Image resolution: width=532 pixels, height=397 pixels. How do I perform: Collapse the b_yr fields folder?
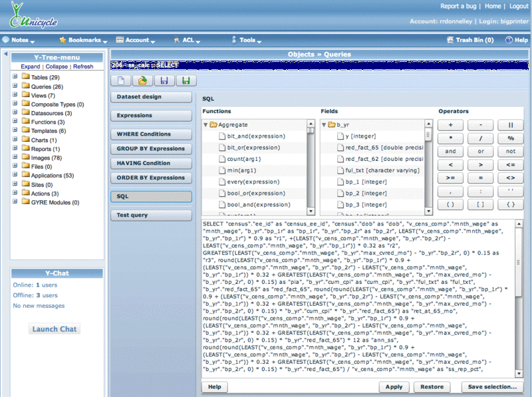coord(325,125)
